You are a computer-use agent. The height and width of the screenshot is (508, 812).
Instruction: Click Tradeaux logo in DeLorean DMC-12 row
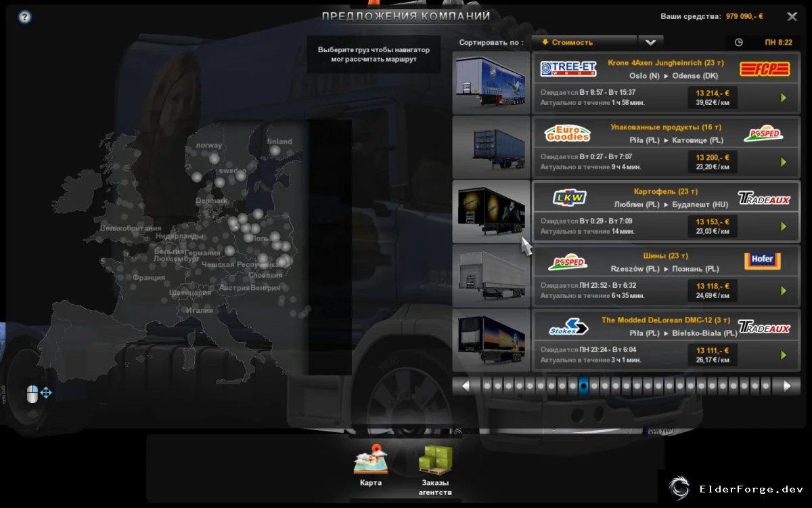point(764,327)
